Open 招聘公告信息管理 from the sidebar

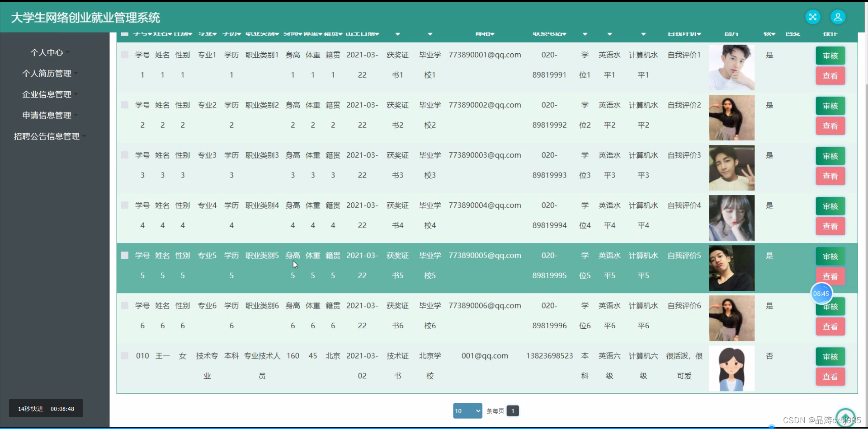coord(47,136)
